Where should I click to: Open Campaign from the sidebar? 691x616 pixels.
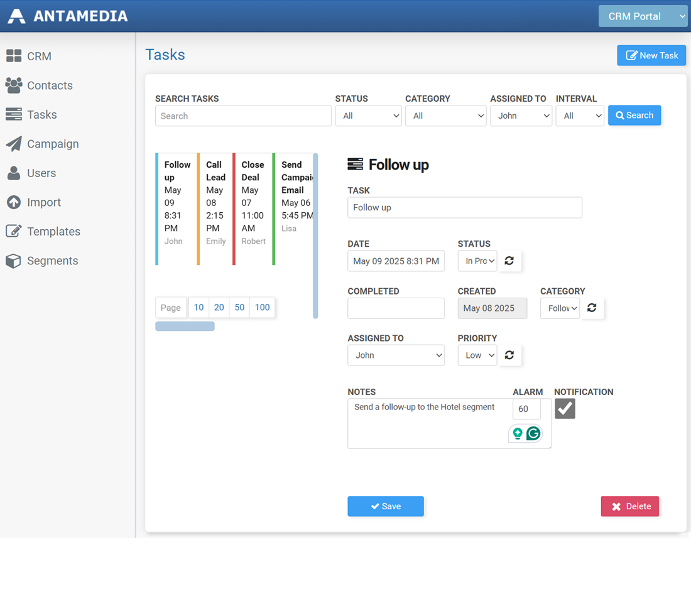coord(53,144)
